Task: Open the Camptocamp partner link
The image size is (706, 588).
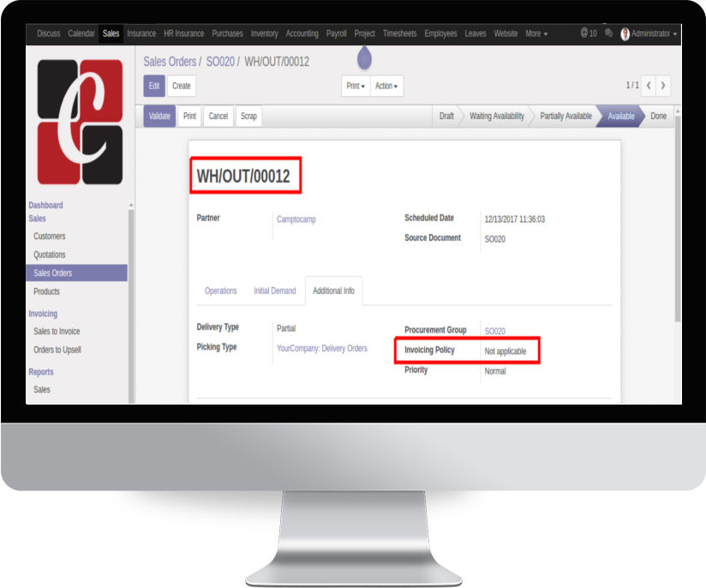Action: 296,219
